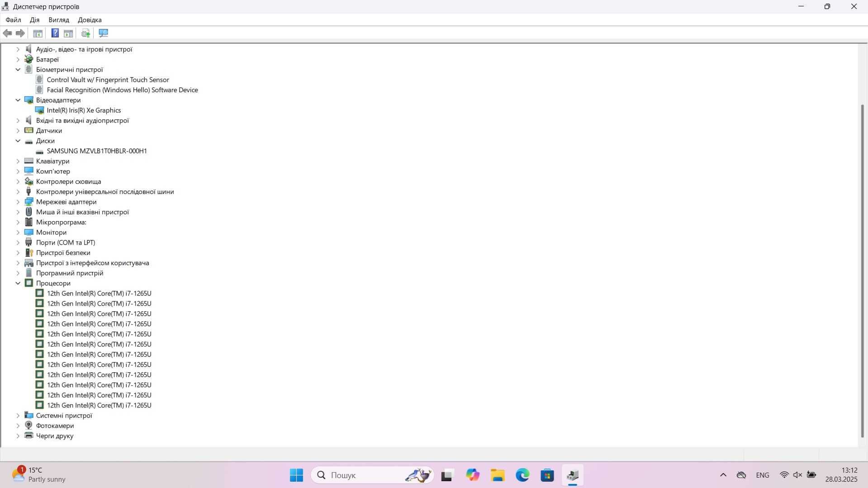Expand the Фотокамери category
The width and height of the screenshot is (868, 488).
click(x=18, y=426)
